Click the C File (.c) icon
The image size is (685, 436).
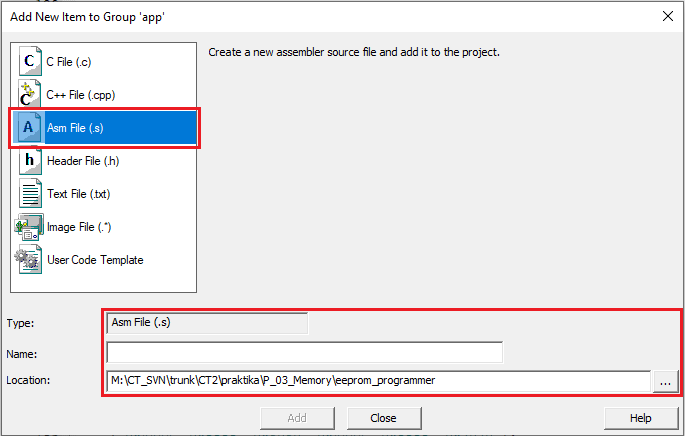(x=29, y=61)
